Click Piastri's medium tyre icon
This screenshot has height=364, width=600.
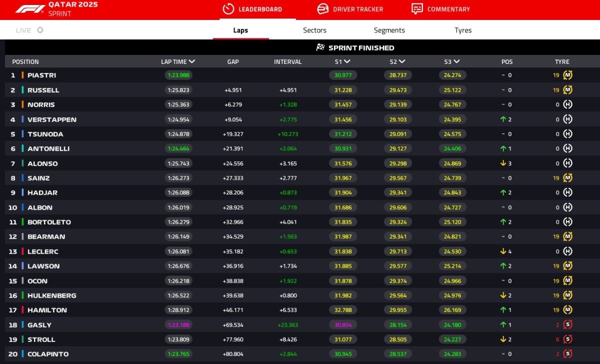(567, 75)
